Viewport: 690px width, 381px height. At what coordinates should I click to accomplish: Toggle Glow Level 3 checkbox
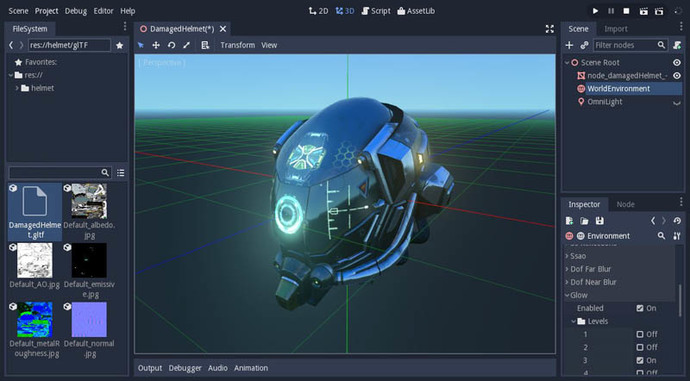[x=640, y=361]
